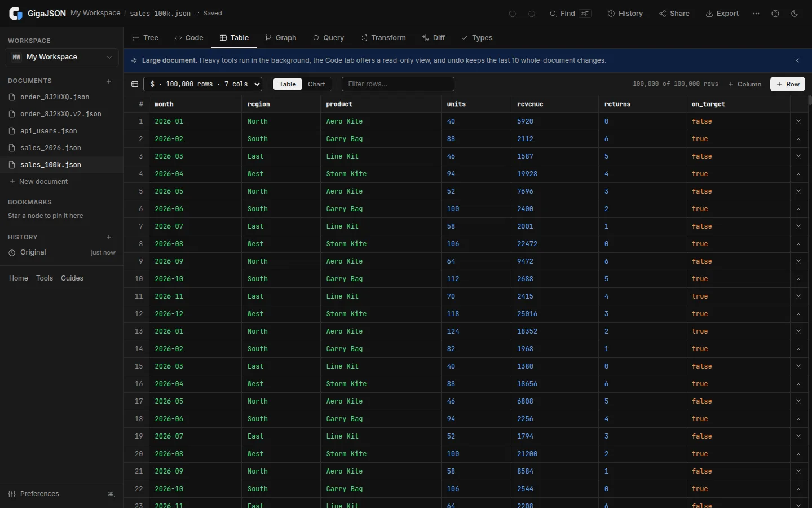The height and width of the screenshot is (508, 812).
Task: Click the table layout icon beside path selector
Action: coord(135,84)
